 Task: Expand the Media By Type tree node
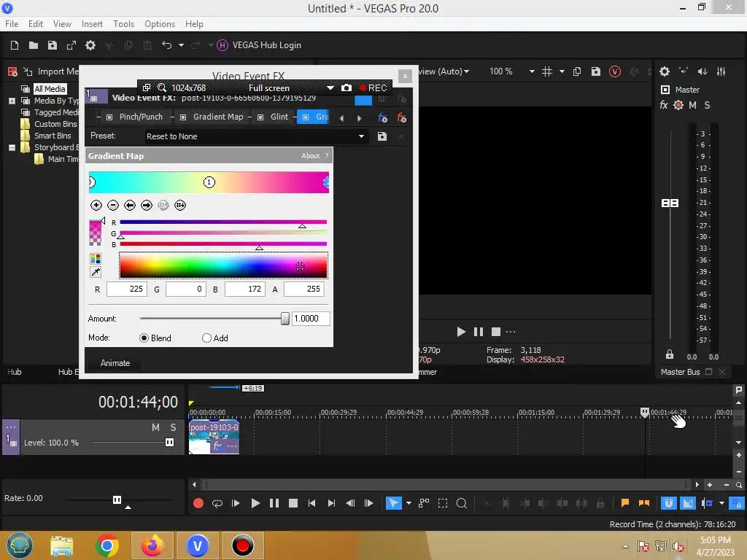tap(12, 101)
